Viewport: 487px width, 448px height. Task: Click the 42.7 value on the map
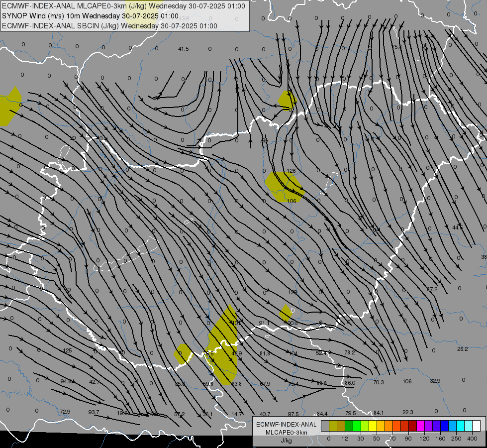(x=94, y=382)
